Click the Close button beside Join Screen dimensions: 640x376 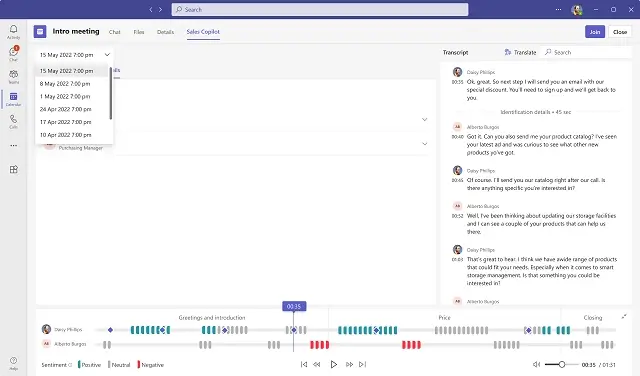tap(620, 32)
